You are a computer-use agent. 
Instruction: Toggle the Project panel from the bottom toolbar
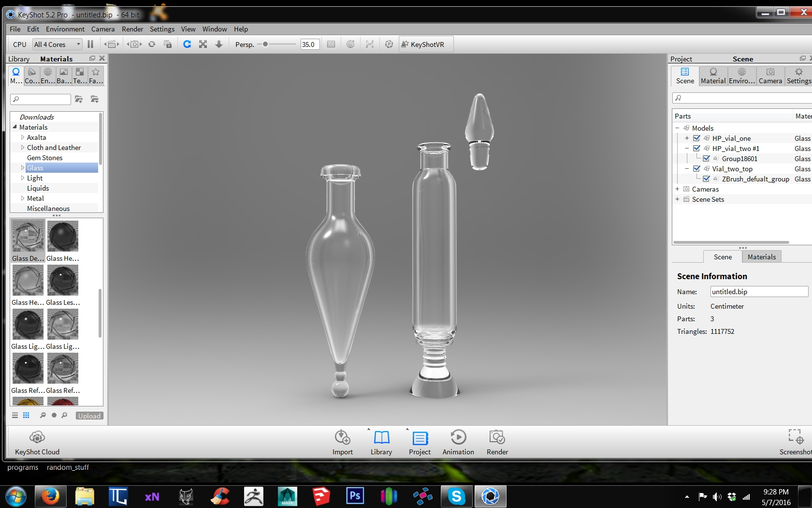point(420,442)
